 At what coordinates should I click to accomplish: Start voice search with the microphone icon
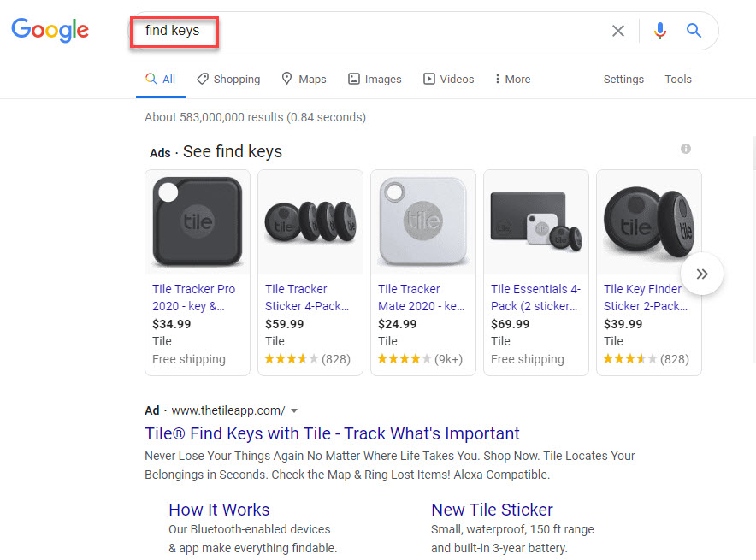(x=659, y=31)
